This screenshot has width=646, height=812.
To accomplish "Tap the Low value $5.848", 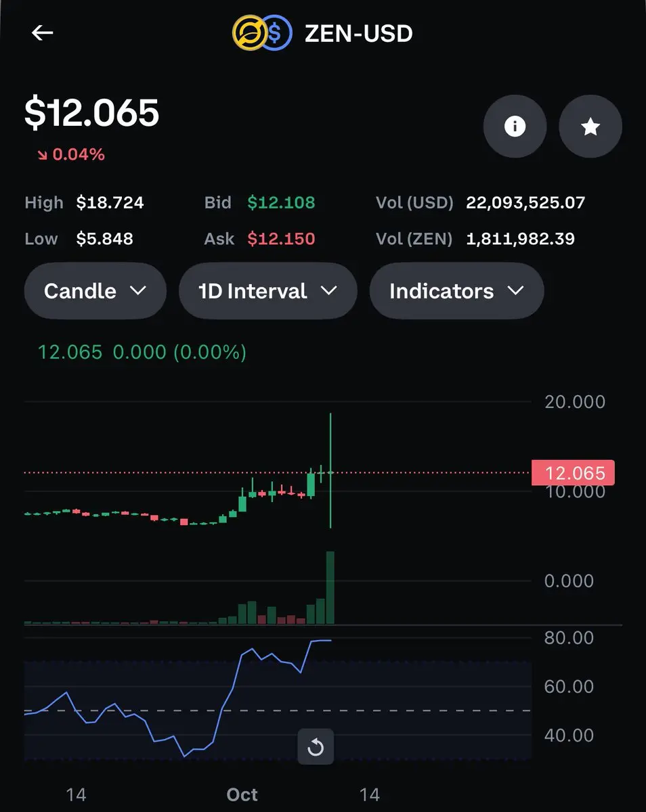I will (104, 238).
